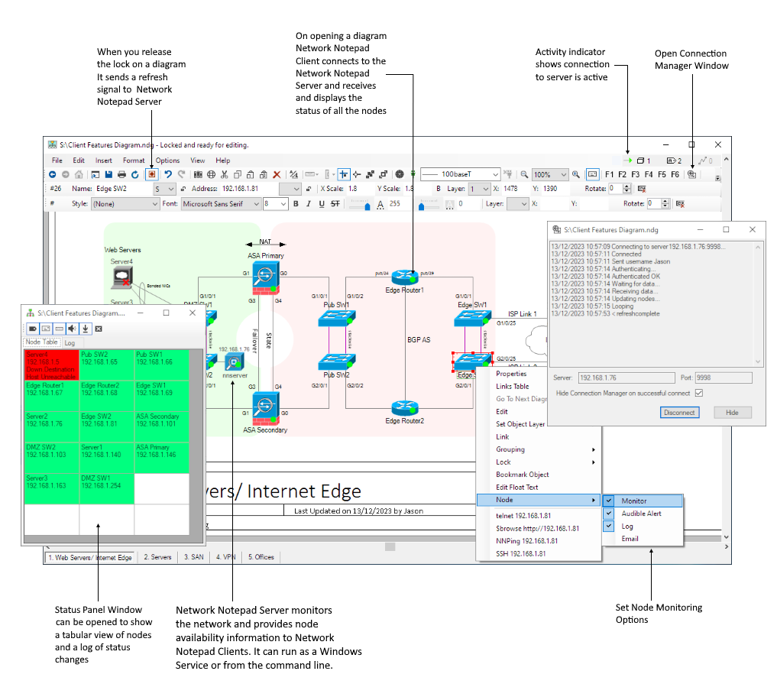Open the 100baseT link type dropdown

(461, 174)
